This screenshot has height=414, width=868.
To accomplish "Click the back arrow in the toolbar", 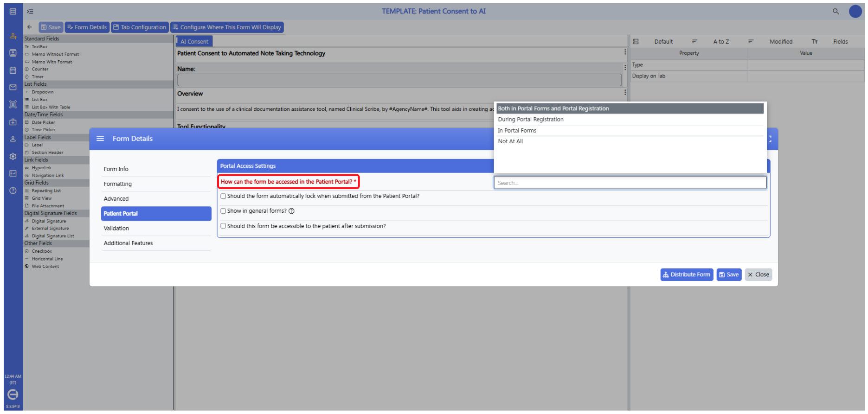I will tap(30, 27).
